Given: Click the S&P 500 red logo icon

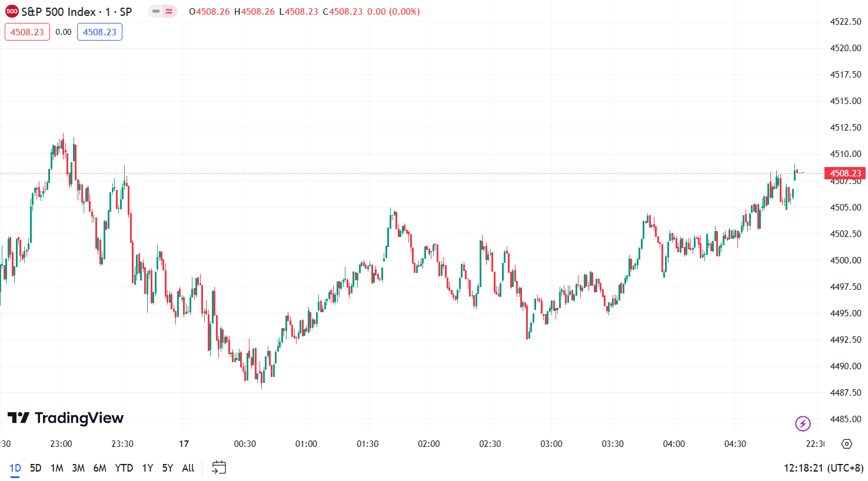Looking at the screenshot, I should (x=12, y=11).
